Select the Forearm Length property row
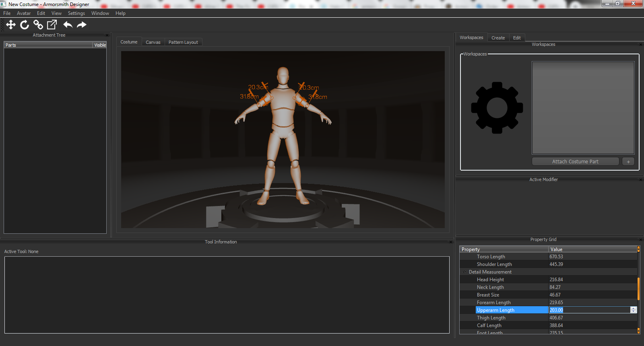The image size is (644, 346). 493,303
